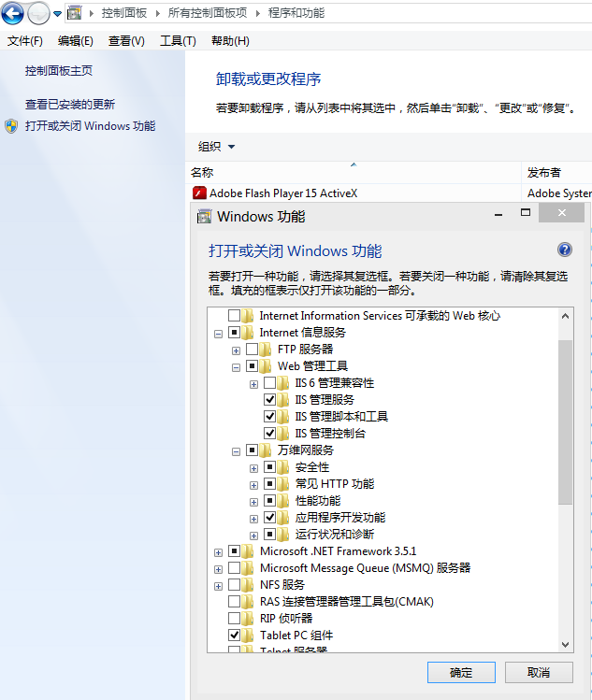
Task: Expand Microsoft Message Queue (MSMQ) 服务器 node
Action: [x=218, y=570]
